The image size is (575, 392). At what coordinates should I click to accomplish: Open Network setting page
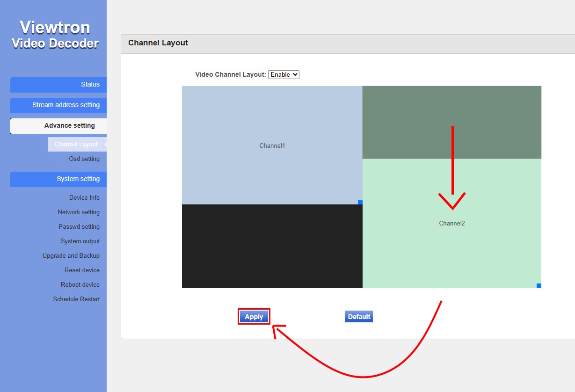(x=79, y=212)
